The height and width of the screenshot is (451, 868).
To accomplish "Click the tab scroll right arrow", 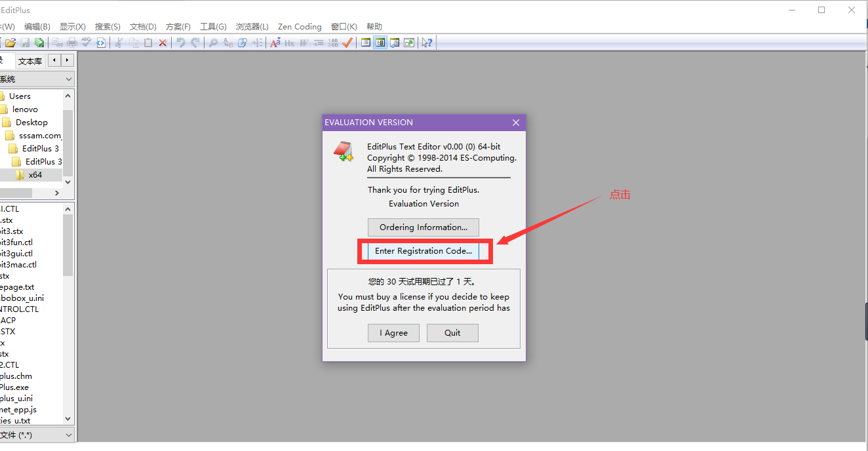I will pos(67,60).
